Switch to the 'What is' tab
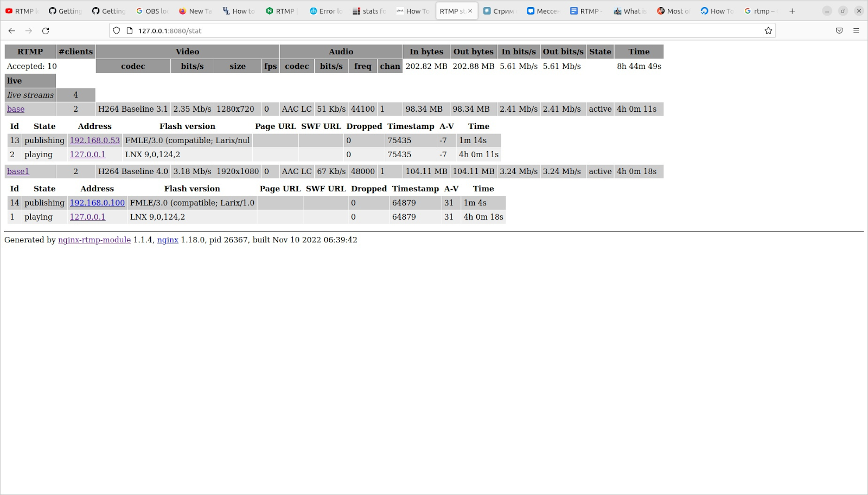The width and height of the screenshot is (868, 495). (630, 11)
